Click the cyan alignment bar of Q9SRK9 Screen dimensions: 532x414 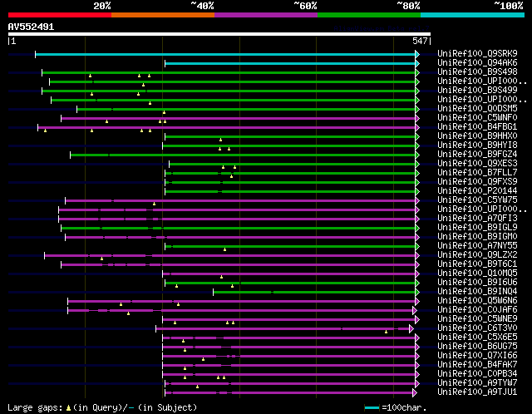(225, 54)
